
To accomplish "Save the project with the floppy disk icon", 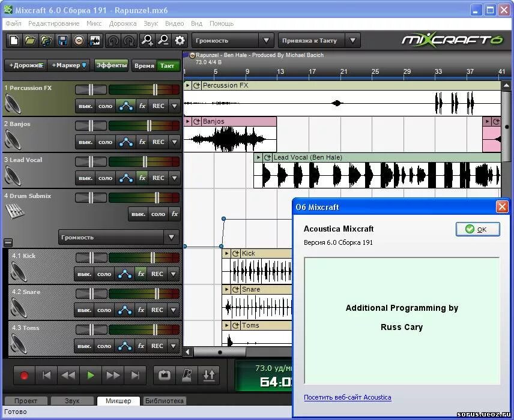I will (x=62, y=41).
